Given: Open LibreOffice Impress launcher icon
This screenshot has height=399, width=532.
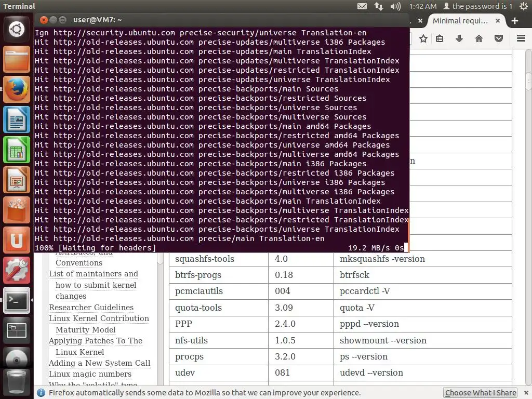Looking at the screenshot, I should click(16, 180).
